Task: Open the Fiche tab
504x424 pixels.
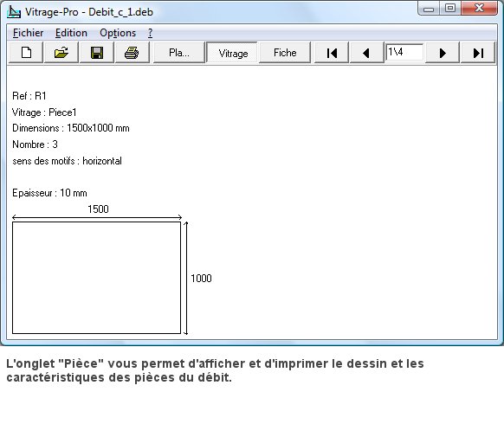Action: pos(285,53)
